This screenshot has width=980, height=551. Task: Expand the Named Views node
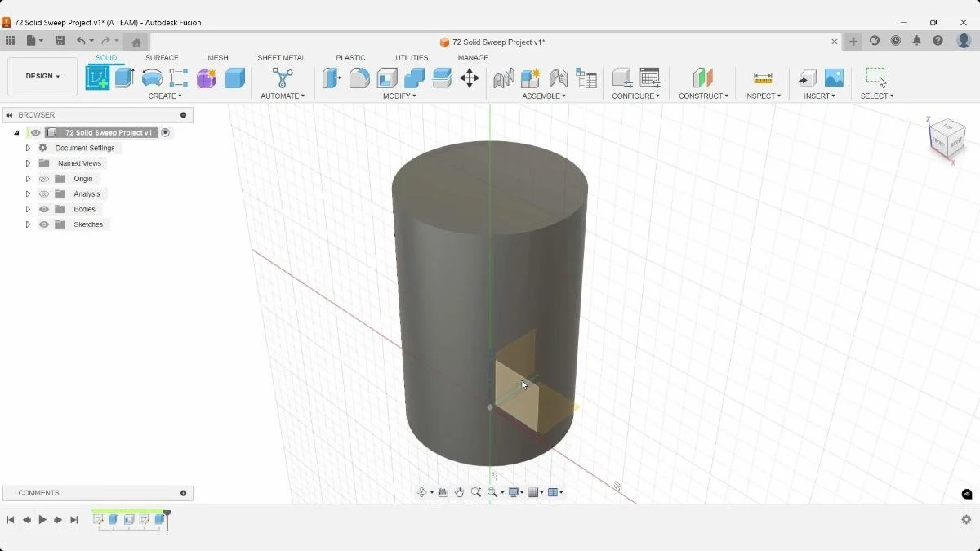(28, 163)
